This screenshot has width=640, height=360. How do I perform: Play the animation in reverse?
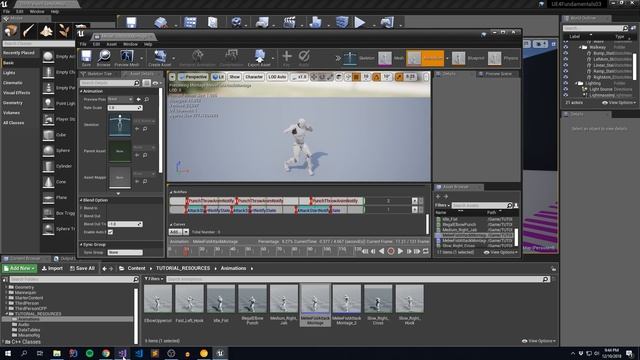click(382, 251)
